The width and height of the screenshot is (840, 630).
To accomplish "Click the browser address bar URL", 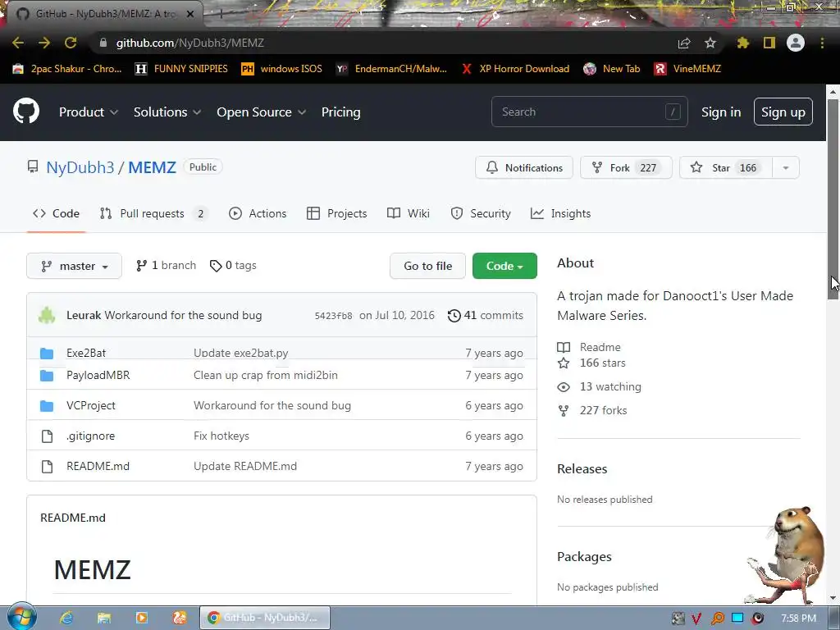I will [189, 43].
